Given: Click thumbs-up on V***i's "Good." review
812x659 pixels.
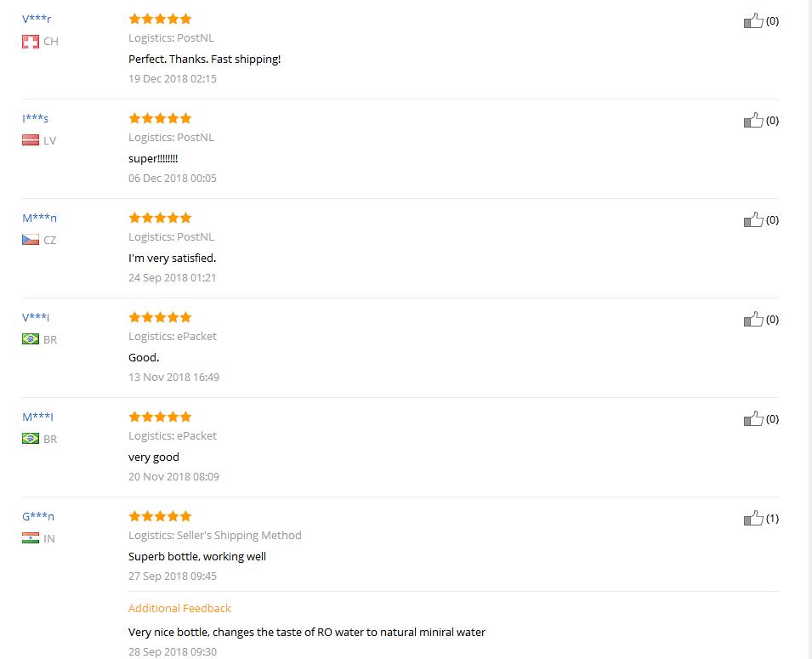Looking at the screenshot, I should click(753, 319).
